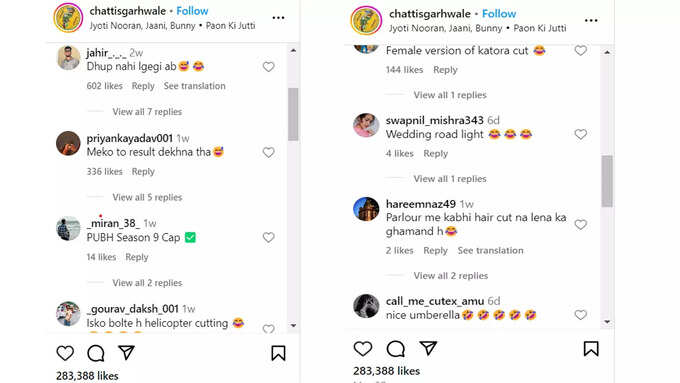680x383 pixels.
Task: Bookmark the post in the right panel
Action: (x=591, y=349)
